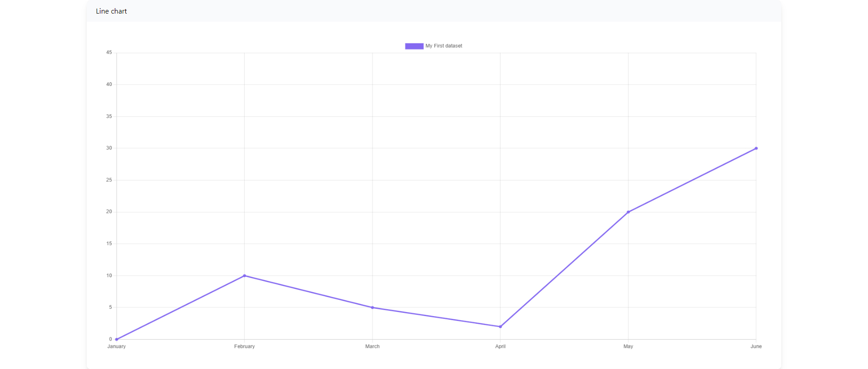The image size is (868, 369).
Task: Click the April x-axis label
Action: pyautogui.click(x=500, y=346)
